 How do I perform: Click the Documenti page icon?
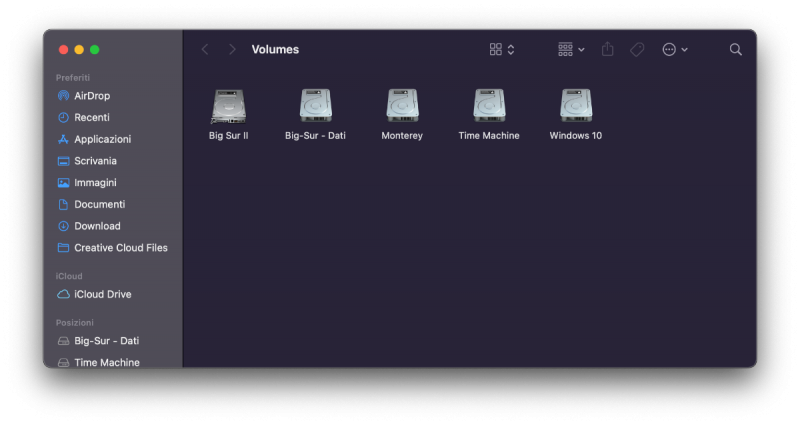63,205
